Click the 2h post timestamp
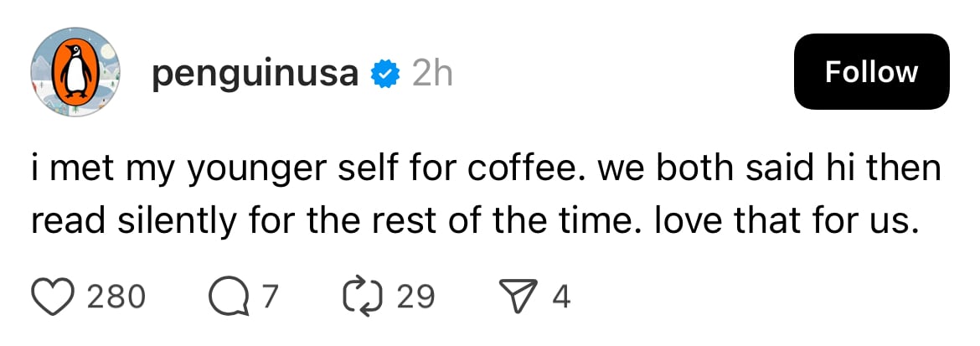This screenshot has height=346, width=980. pos(431,75)
